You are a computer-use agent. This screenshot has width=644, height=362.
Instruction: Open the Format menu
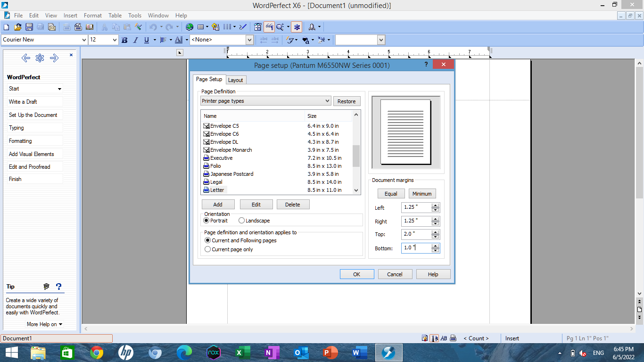pos(92,15)
